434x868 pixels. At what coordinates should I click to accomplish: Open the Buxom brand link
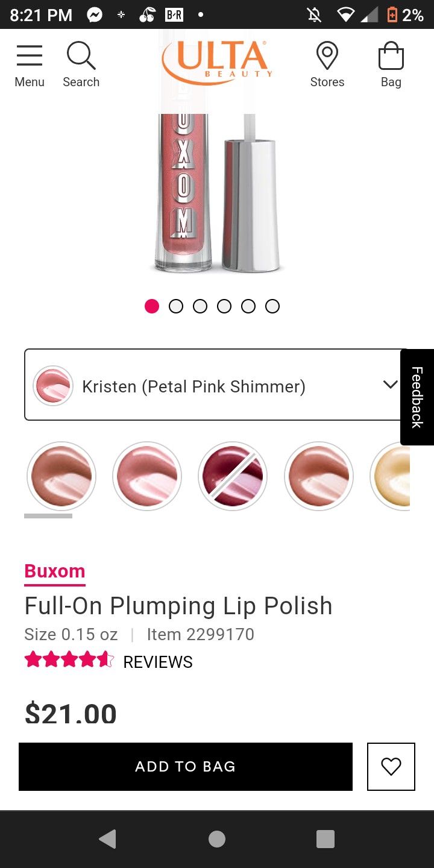coord(55,571)
